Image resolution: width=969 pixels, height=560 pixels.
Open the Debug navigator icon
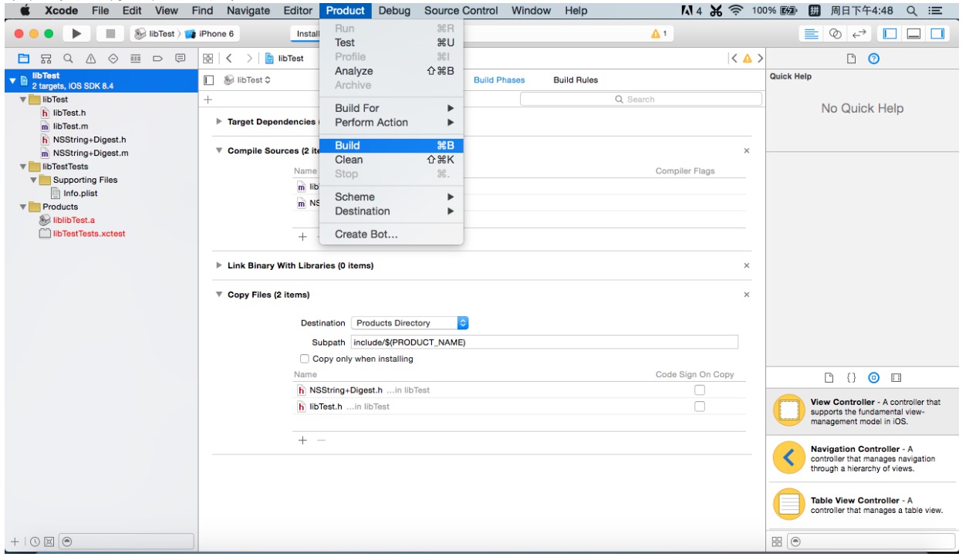[136, 58]
